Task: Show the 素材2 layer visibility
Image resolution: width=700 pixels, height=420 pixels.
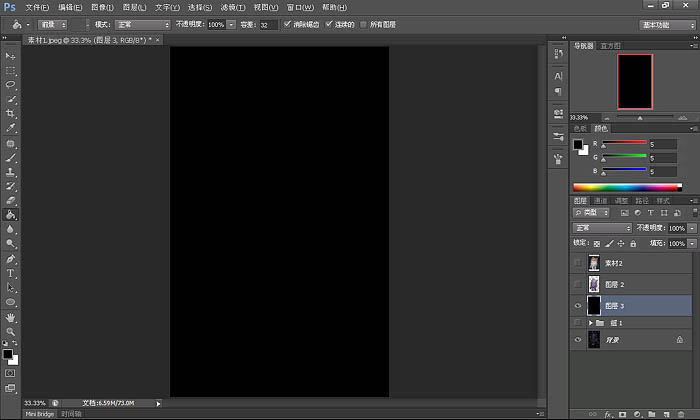Action: pos(578,263)
